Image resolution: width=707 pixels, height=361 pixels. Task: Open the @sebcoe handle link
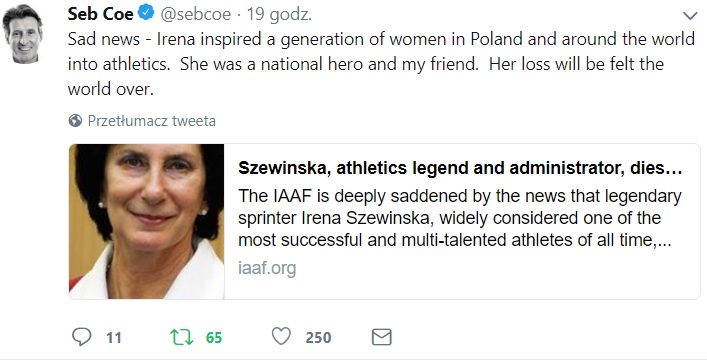(196, 14)
